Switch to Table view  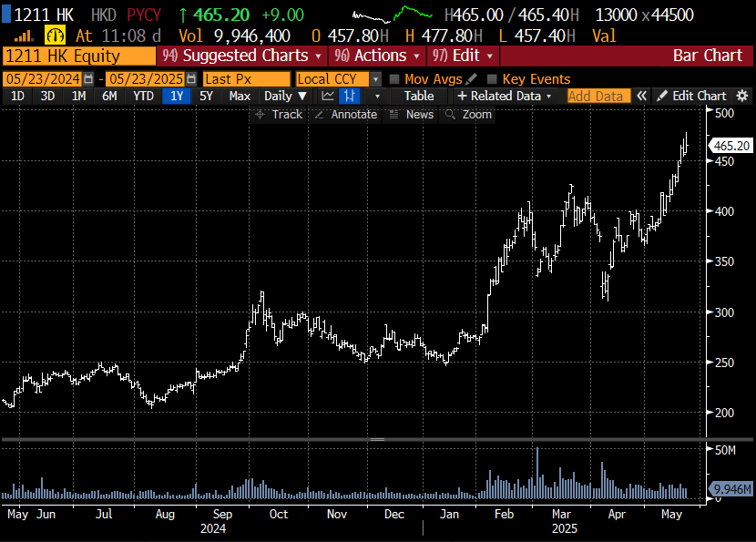[x=419, y=96]
